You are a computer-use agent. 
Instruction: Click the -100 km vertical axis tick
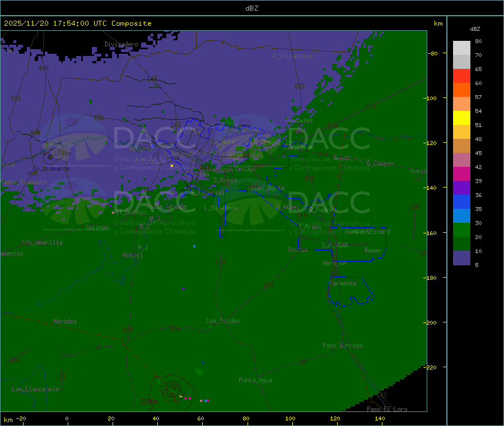pyautogui.click(x=430, y=98)
